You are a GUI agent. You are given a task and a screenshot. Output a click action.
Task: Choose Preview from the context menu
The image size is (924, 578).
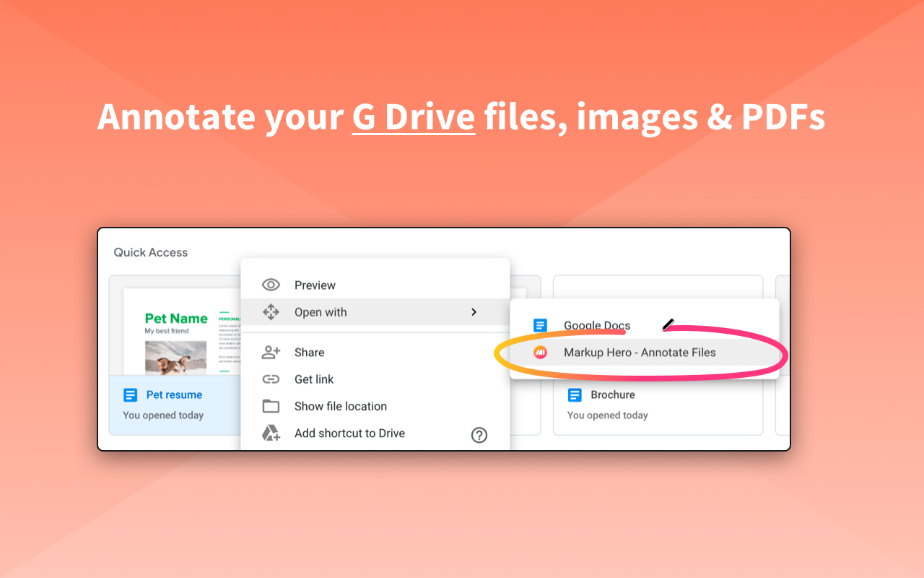click(x=375, y=285)
